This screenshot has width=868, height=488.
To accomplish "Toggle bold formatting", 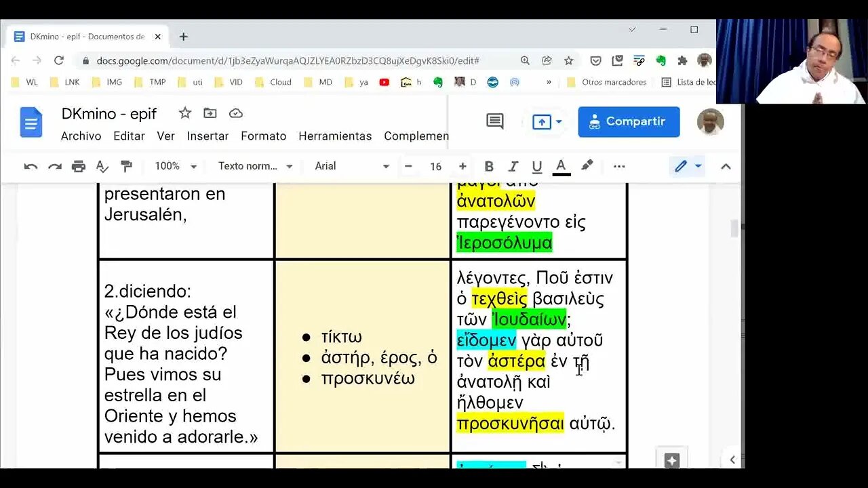I will pyautogui.click(x=489, y=166).
